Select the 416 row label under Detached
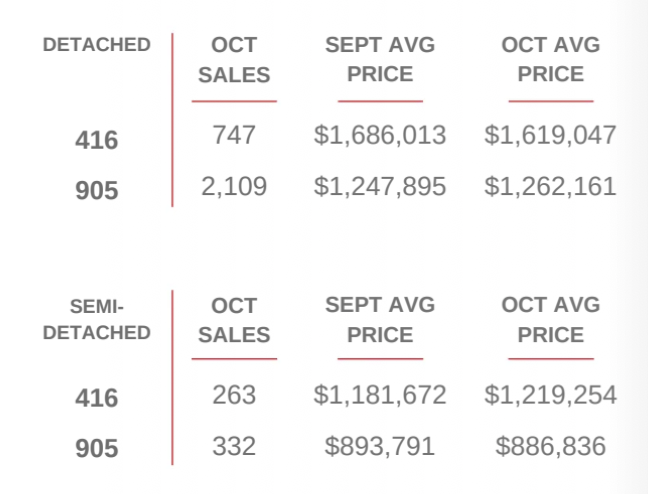648x494 pixels. [97, 141]
